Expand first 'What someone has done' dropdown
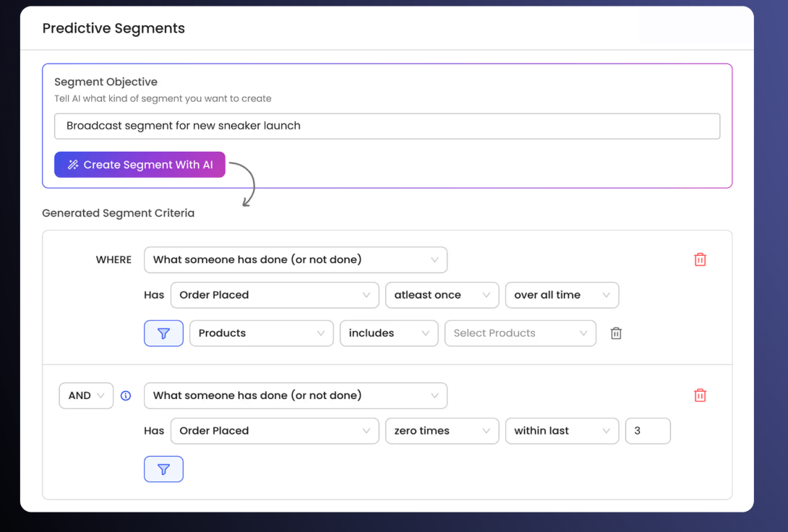Viewport: 788px width, 532px height. coord(295,259)
